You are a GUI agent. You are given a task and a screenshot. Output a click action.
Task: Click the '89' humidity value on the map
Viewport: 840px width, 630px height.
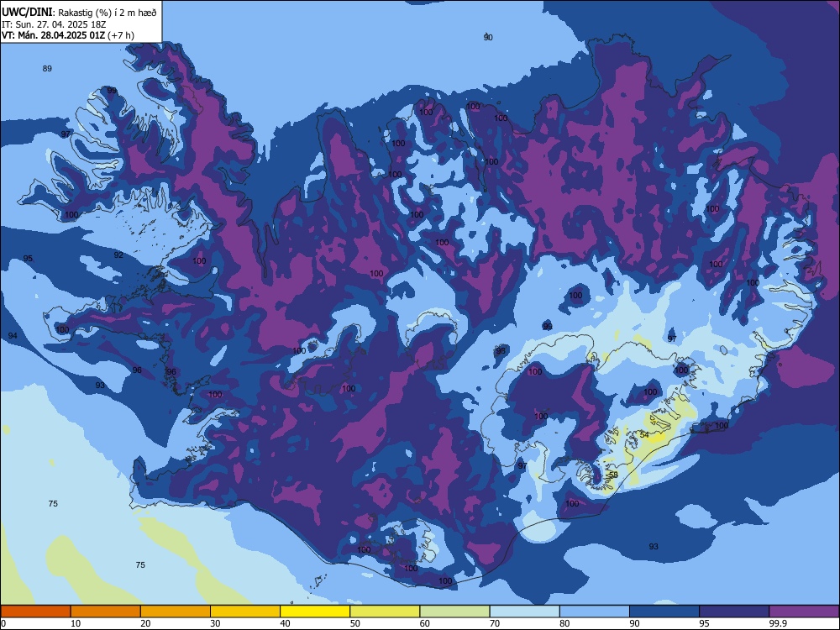coord(47,69)
